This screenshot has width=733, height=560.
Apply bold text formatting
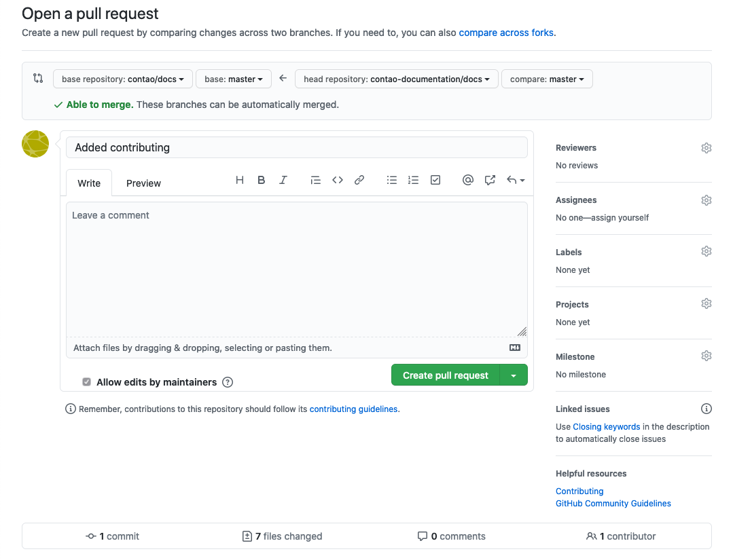[262, 180]
